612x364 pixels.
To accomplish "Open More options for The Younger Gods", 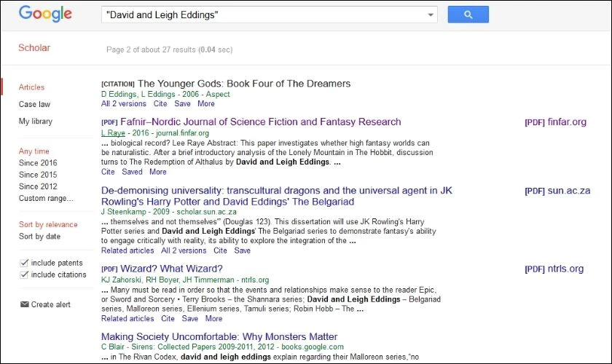I will coord(205,104).
